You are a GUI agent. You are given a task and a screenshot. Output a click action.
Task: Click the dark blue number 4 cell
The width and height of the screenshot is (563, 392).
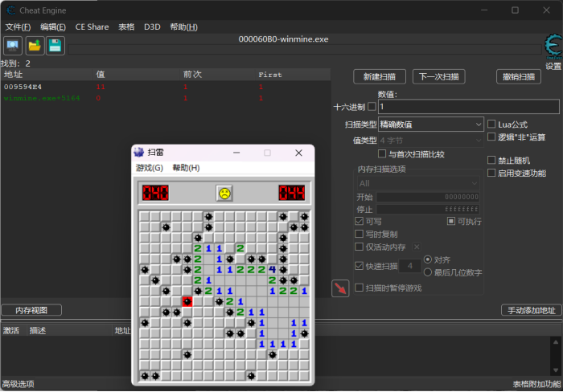click(x=272, y=269)
